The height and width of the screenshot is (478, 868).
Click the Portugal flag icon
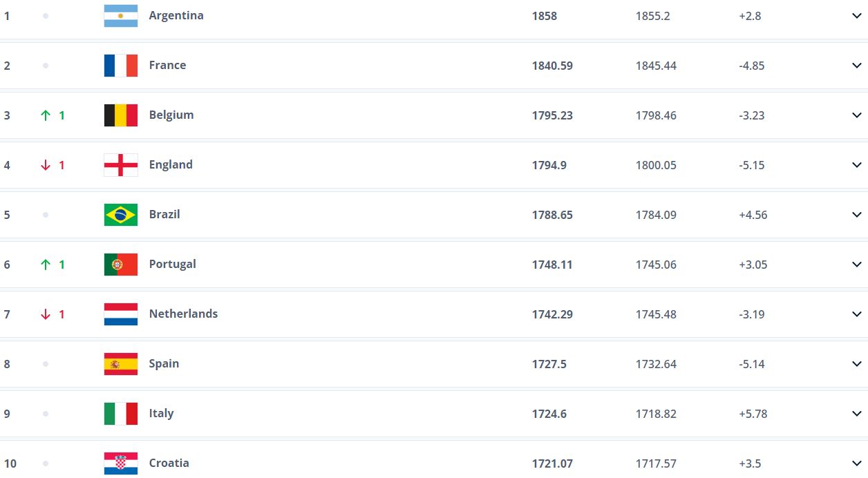pyautogui.click(x=121, y=265)
